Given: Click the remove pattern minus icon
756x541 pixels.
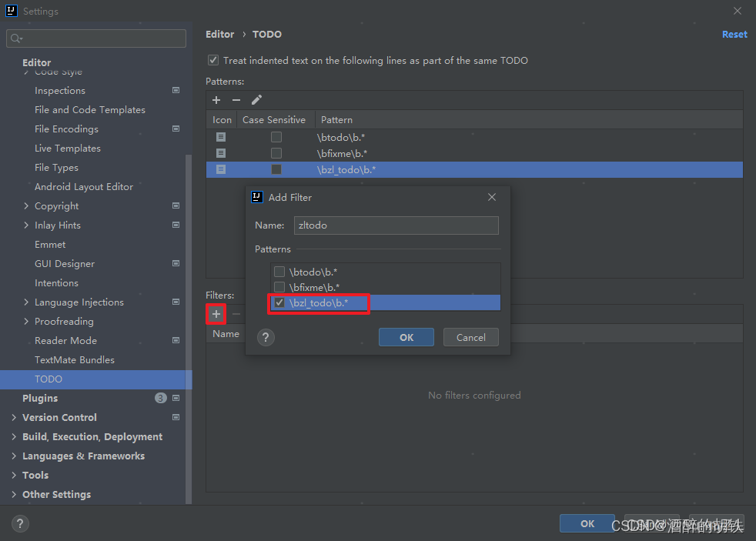Looking at the screenshot, I should (236, 100).
